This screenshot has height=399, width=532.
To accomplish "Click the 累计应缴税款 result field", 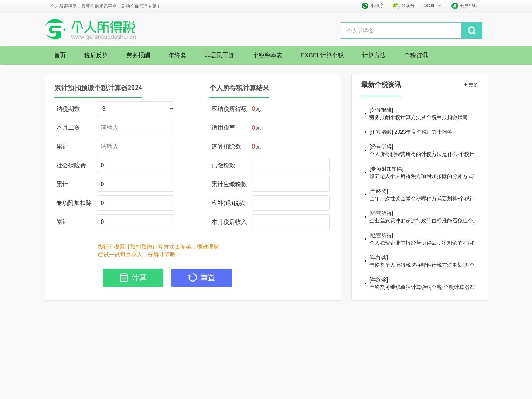I will pyautogui.click(x=291, y=184).
